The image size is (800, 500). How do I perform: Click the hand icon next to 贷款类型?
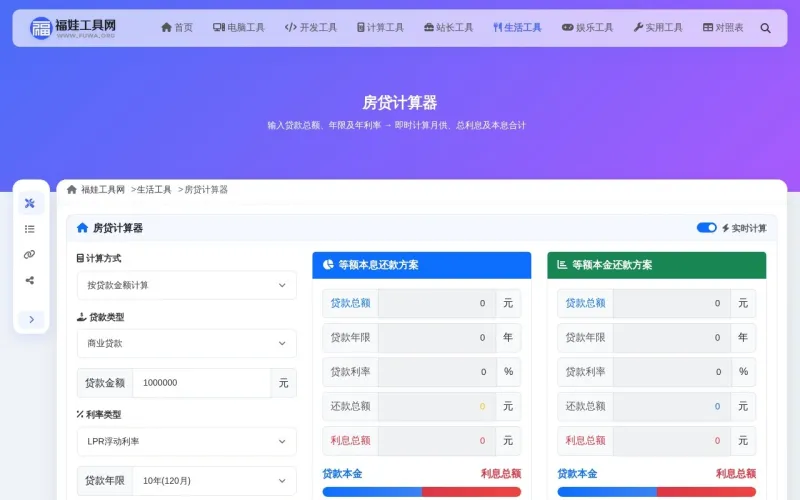[x=81, y=317]
